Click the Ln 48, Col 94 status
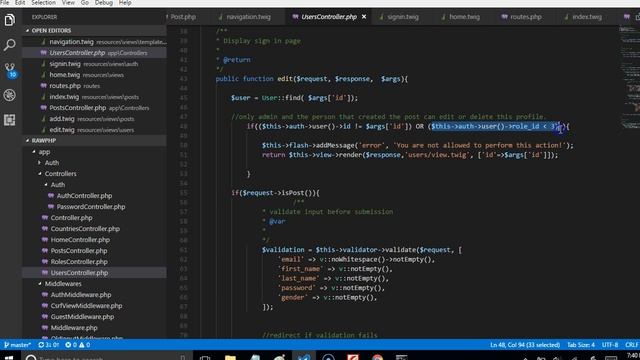 pos(525,345)
